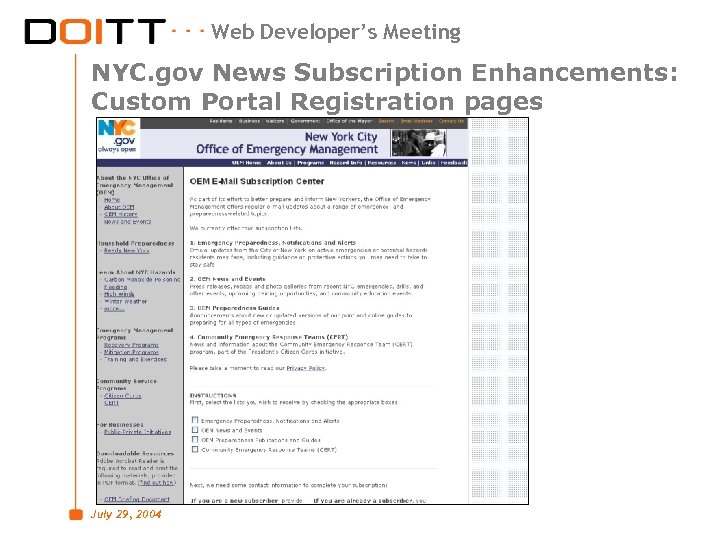Screen dimensions: 720x540
Task: Check Emergency Preparedness, Notifications and Alerts box
Action: (195, 420)
